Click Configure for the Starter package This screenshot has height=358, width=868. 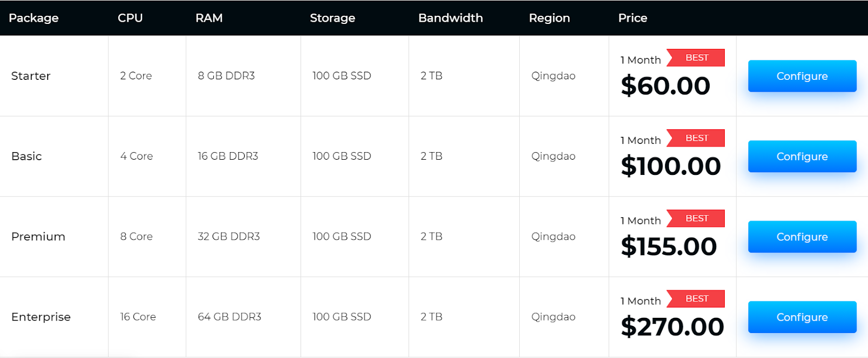pos(802,76)
